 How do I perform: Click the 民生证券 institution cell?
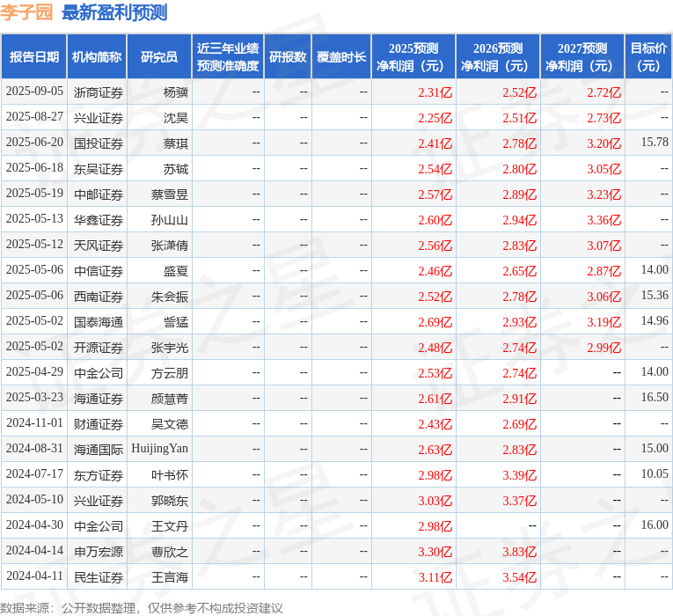99,577
